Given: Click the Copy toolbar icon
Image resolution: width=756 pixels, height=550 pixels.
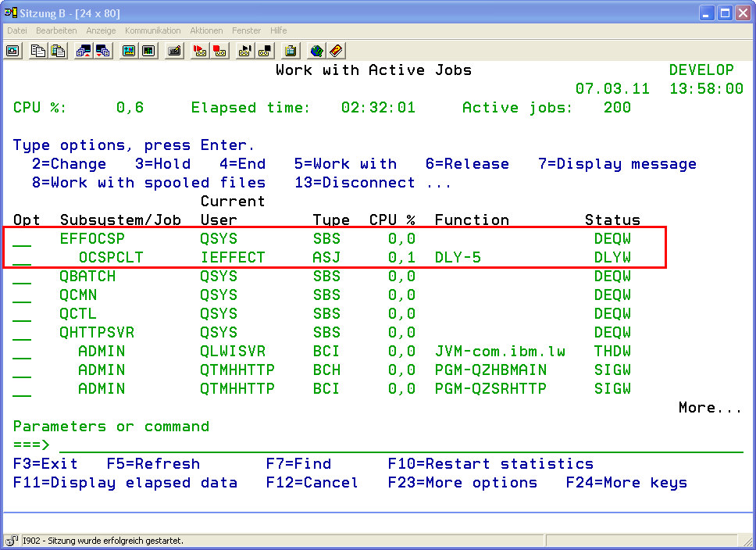Looking at the screenshot, I should [38, 51].
